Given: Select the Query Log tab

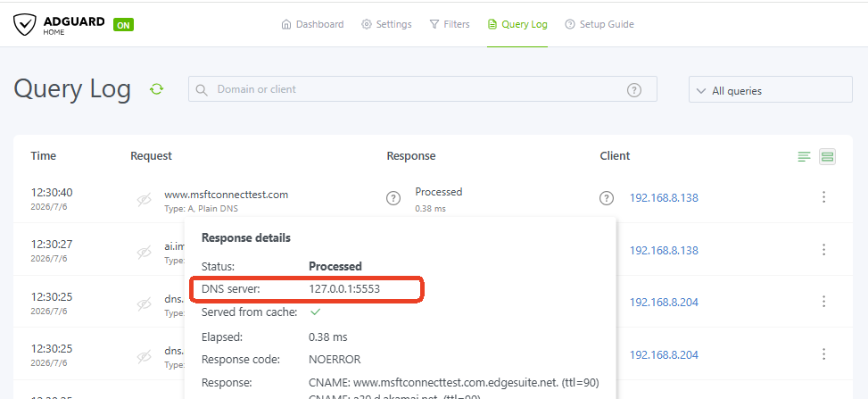Looking at the screenshot, I should [517, 24].
